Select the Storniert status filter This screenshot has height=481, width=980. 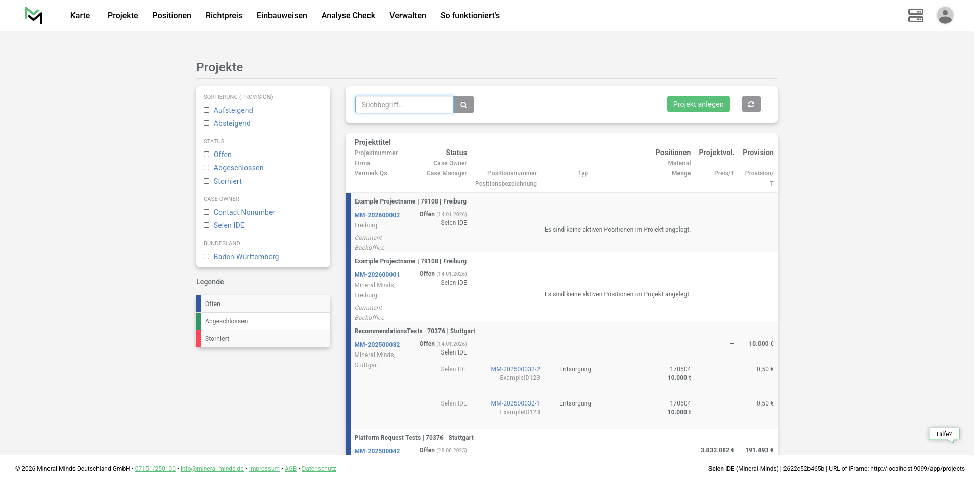(x=207, y=181)
